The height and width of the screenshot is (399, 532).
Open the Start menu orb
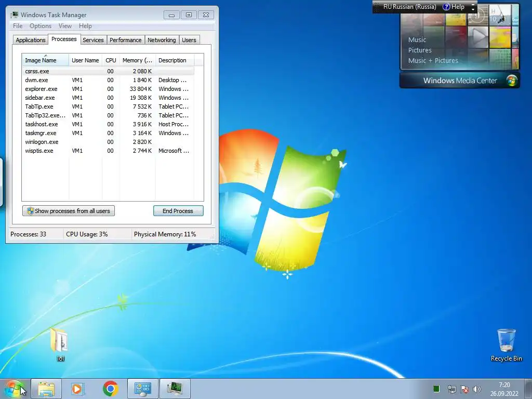(x=14, y=389)
